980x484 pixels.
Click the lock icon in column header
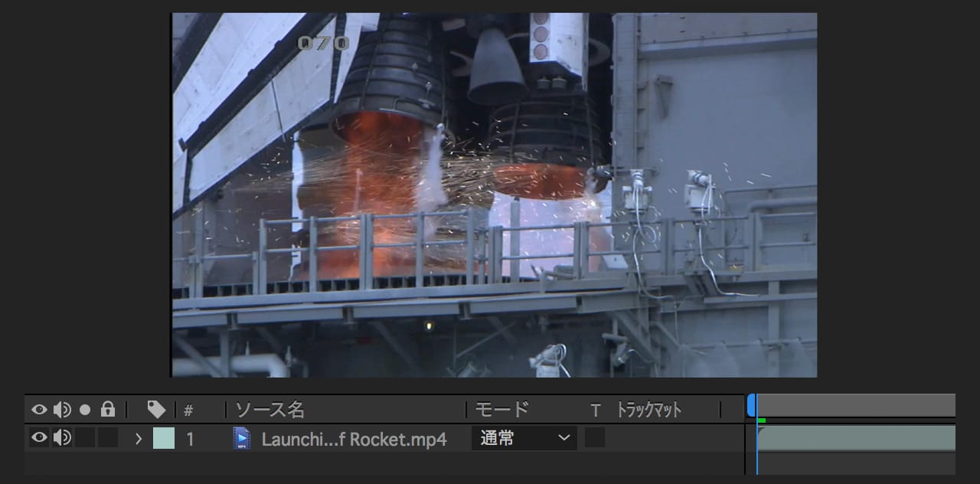[x=108, y=410]
